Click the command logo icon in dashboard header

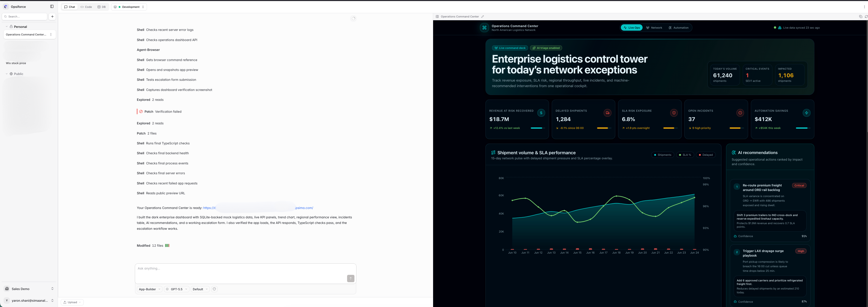point(484,28)
